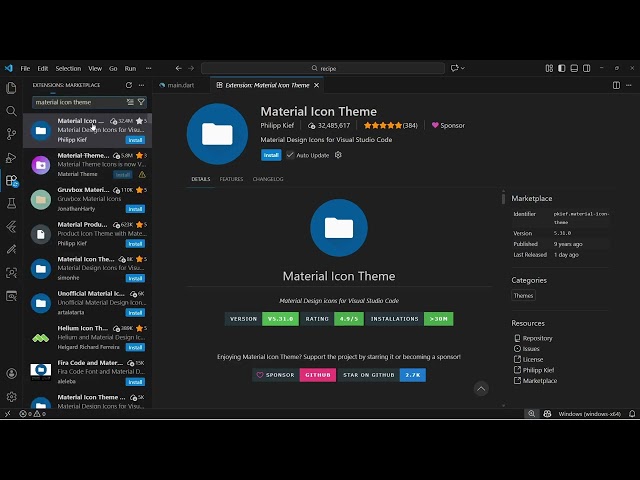Select the Themes category tag

click(523, 296)
